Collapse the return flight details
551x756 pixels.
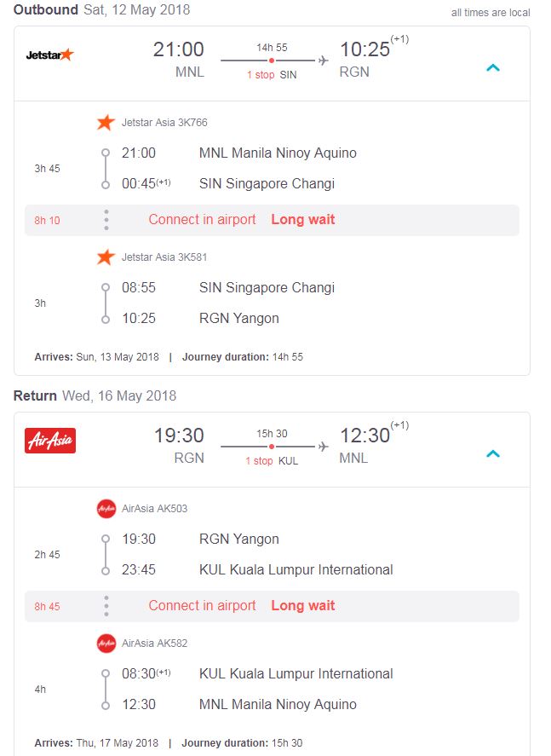coord(492,454)
